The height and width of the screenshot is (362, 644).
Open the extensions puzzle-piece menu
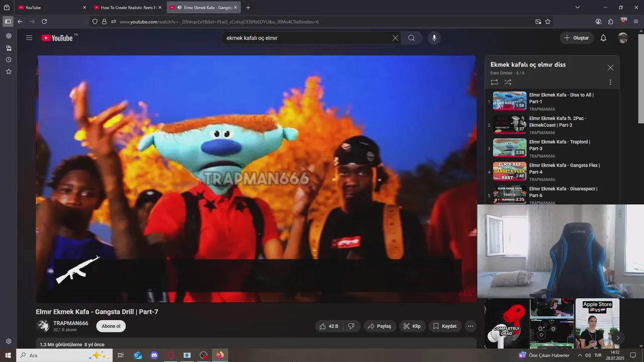(x=611, y=22)
